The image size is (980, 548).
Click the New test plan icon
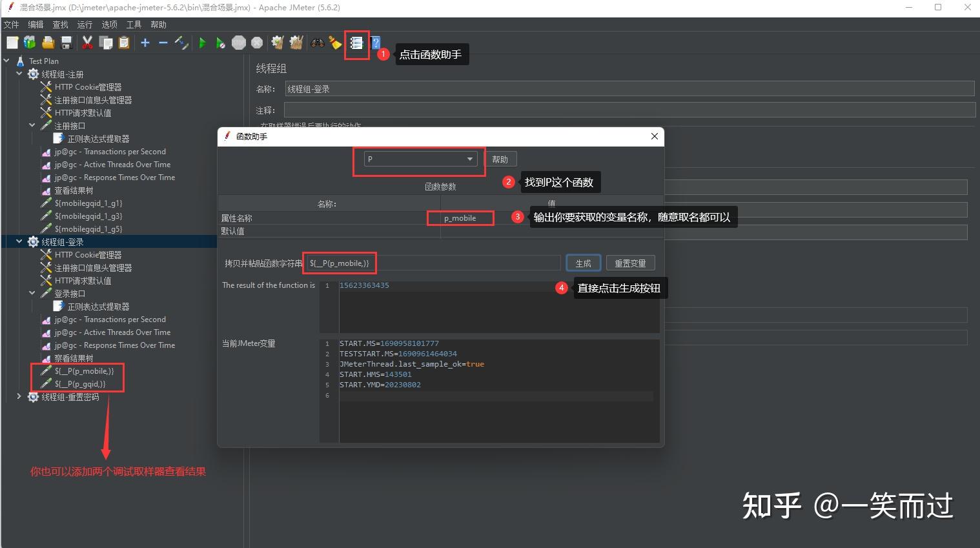(12, 43)
